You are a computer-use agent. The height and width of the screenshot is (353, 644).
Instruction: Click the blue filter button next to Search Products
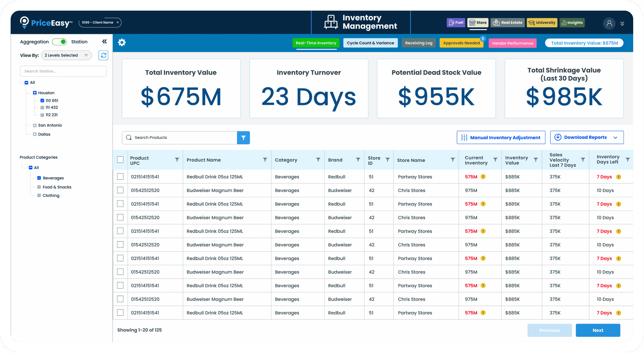(243, 137)
